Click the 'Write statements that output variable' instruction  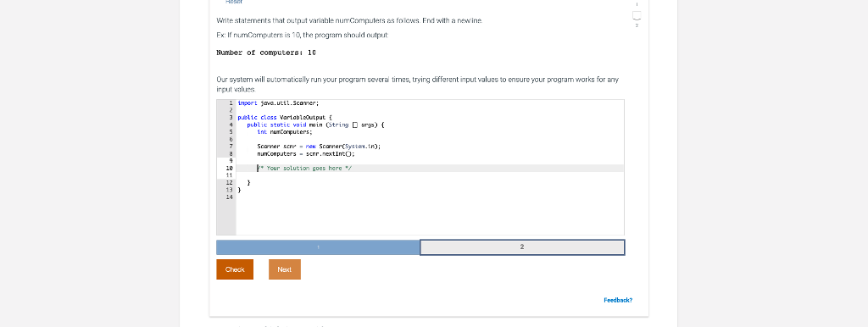click(x=349, y=20)
